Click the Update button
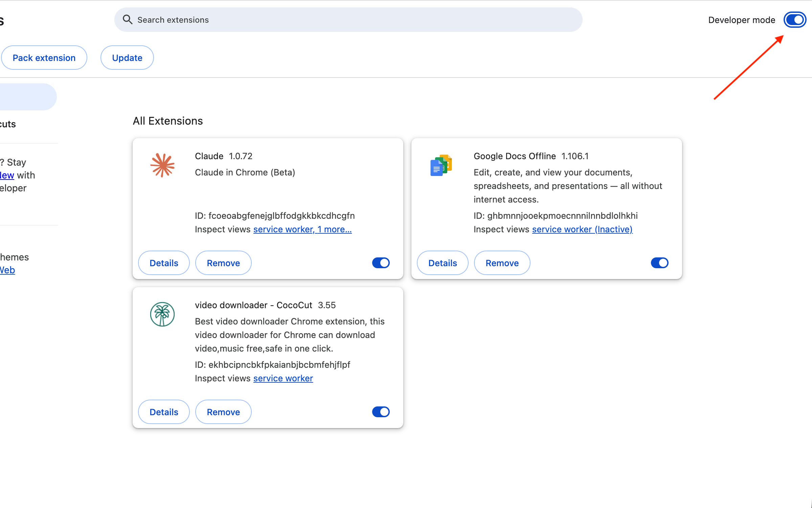The image size is (812, 508). tap(127, 58)
